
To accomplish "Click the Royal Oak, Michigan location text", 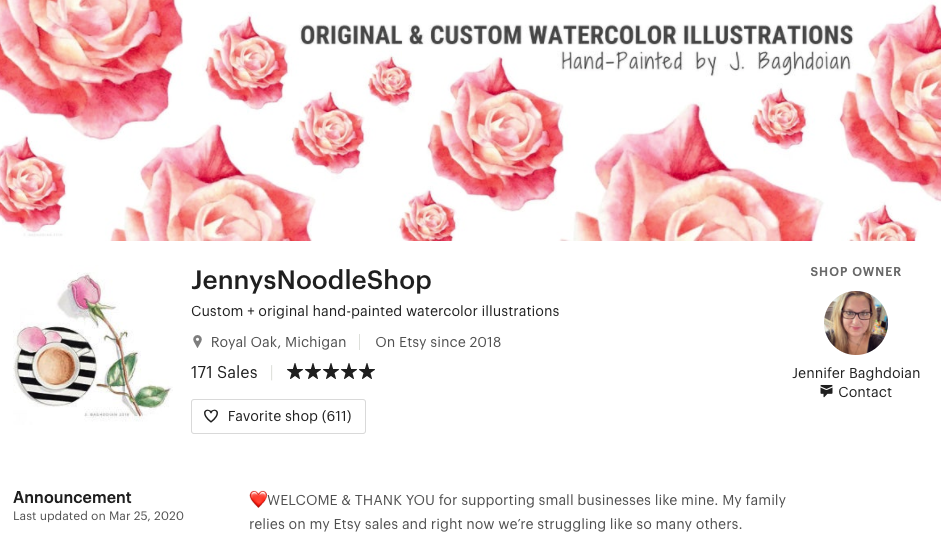I will tap(278, 342).
